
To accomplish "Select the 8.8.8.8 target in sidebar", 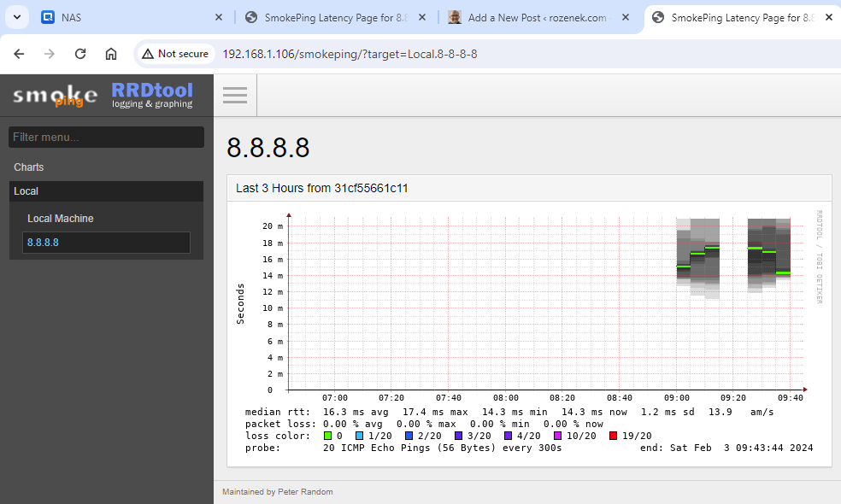I will pos(106,243).
